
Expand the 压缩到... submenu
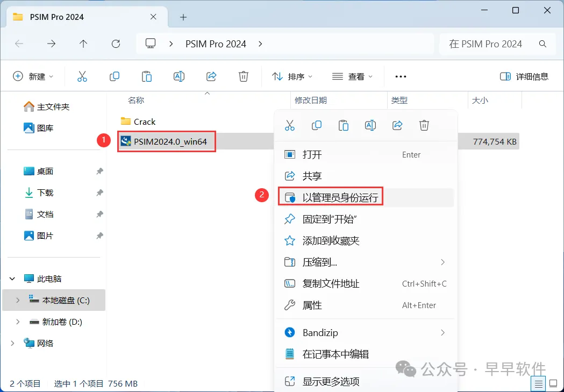coord(443,262)
